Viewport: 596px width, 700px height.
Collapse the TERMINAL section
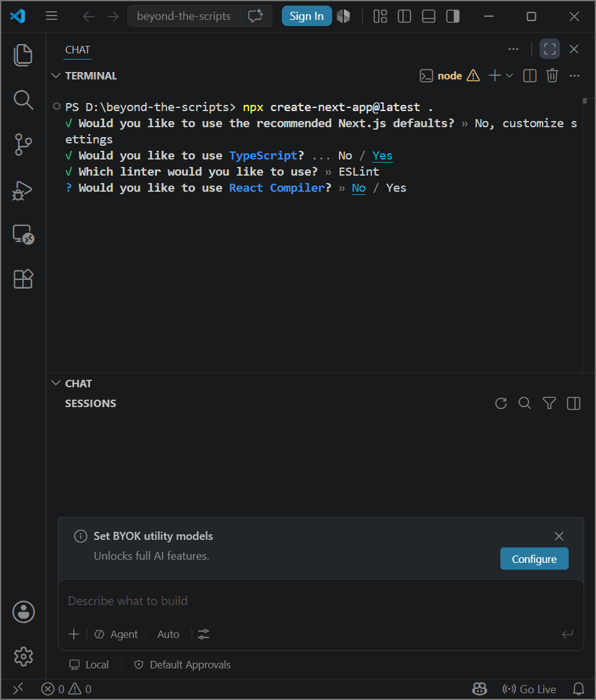pyautogui.click(x=56, y=76)
